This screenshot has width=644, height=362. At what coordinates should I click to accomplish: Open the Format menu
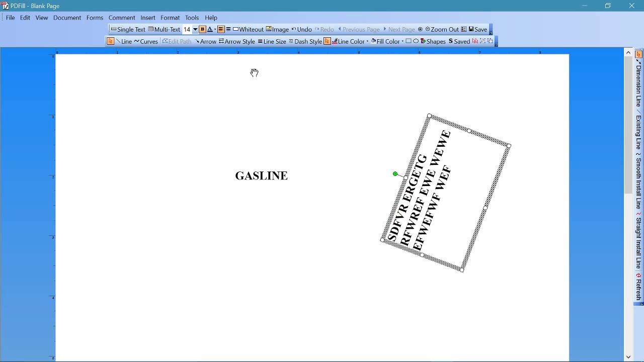pyautogui.click(x=170, y=18)
